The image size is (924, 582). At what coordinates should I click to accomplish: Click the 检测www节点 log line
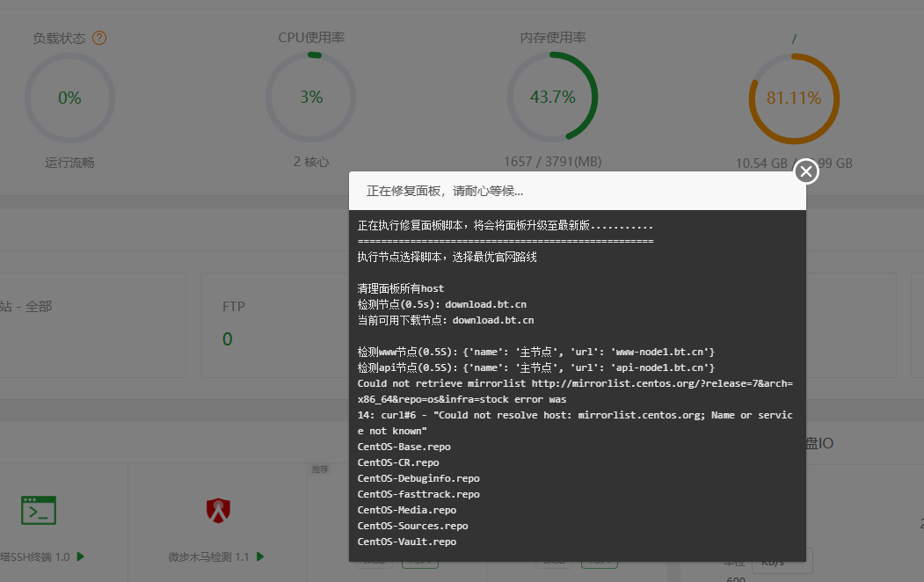[535, 352]
